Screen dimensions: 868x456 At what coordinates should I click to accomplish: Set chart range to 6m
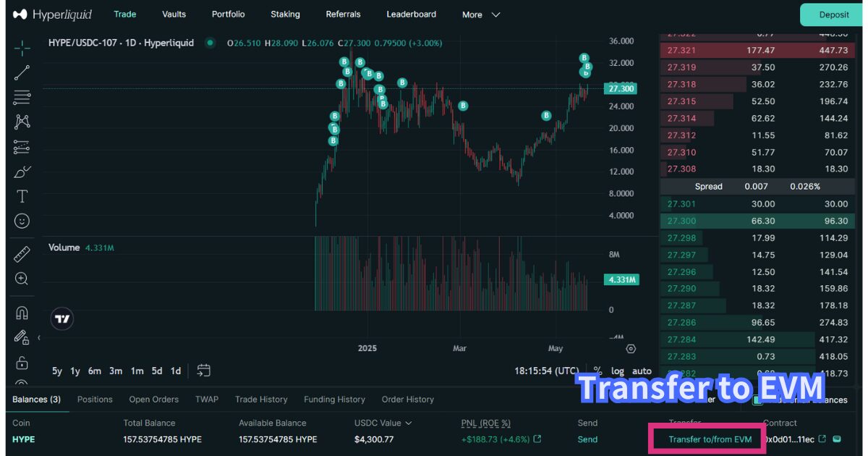(x=95, y=371)
